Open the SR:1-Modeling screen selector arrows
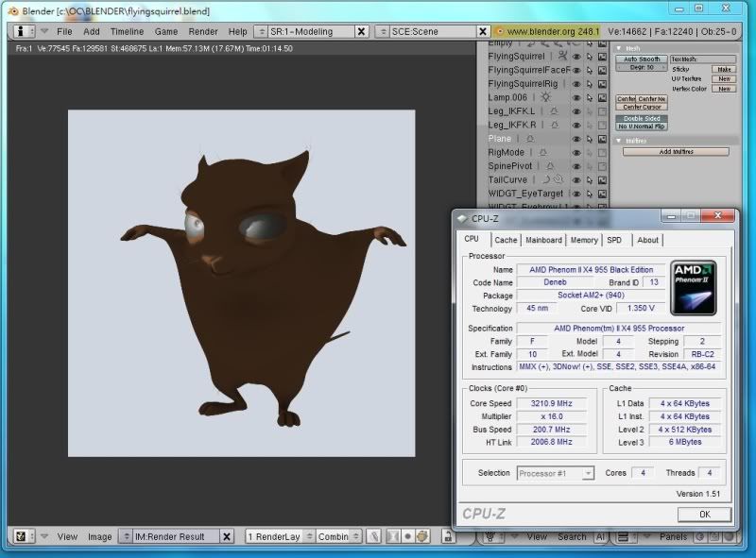The image size is (756, 558). [262, 31]
